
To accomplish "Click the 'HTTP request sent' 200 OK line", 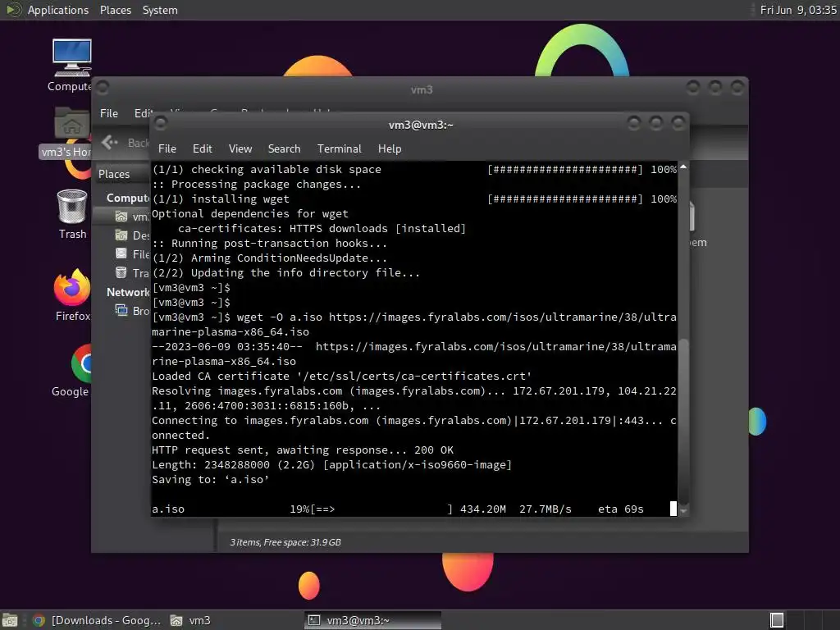I will coord(303,450).
